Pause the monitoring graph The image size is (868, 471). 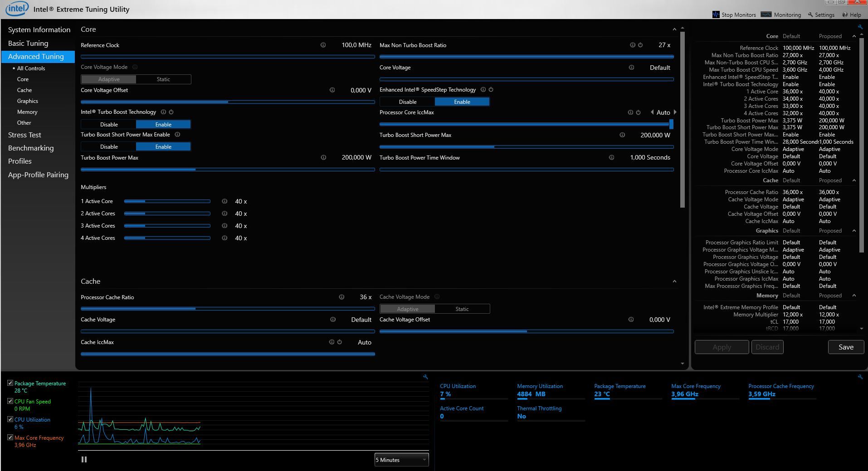[x=84, y=459]
